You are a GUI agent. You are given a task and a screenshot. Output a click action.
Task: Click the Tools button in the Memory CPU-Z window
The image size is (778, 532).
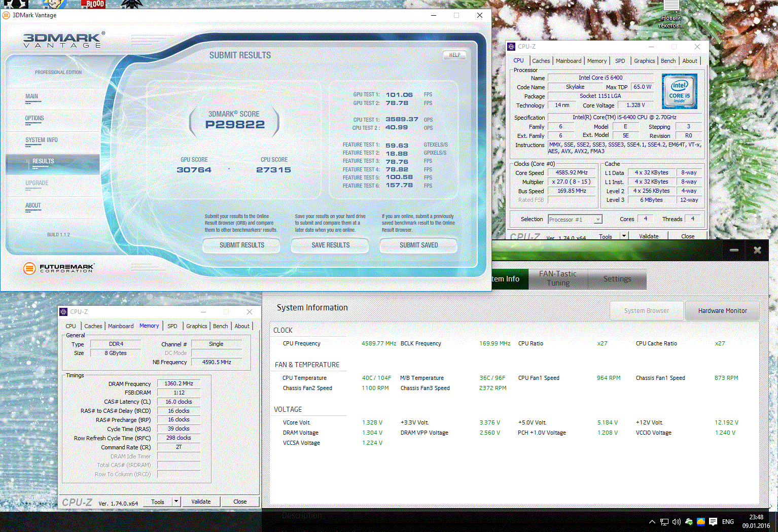coord(158,502)
